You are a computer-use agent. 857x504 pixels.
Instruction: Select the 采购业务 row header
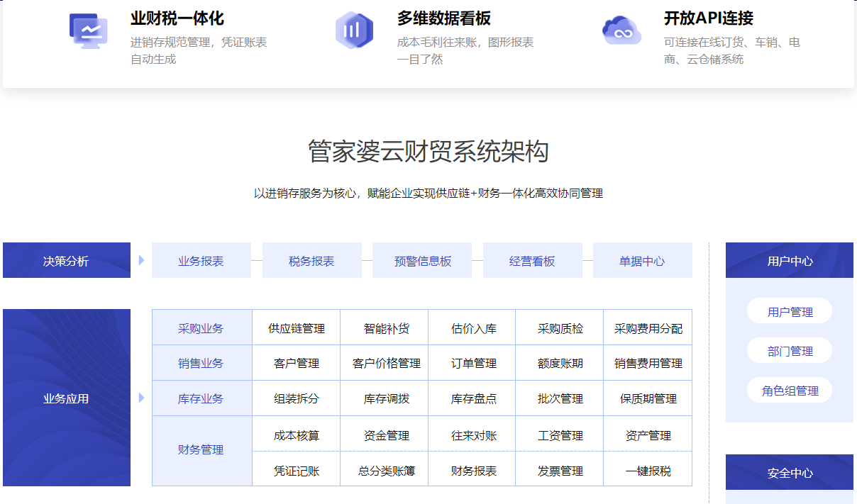202,327
